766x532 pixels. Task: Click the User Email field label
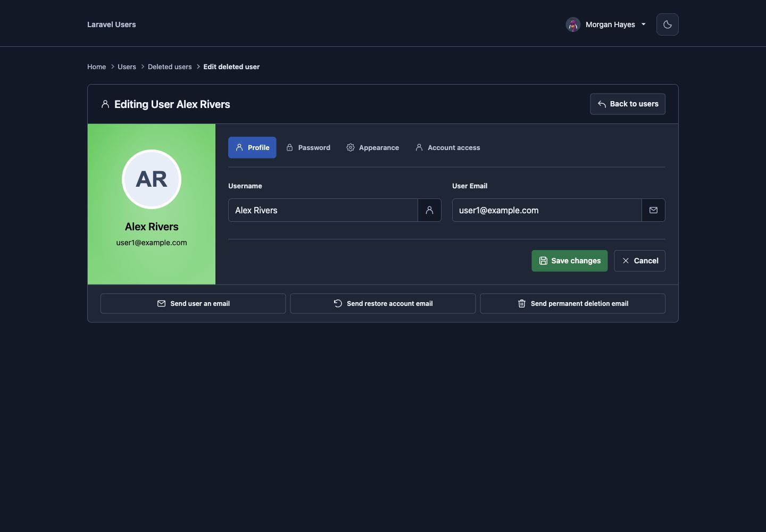[470, 186]
